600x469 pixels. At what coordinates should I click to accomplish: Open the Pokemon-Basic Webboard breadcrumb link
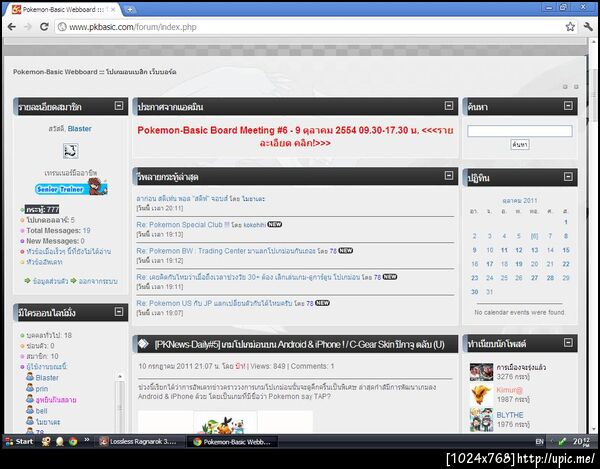[95, 72]
